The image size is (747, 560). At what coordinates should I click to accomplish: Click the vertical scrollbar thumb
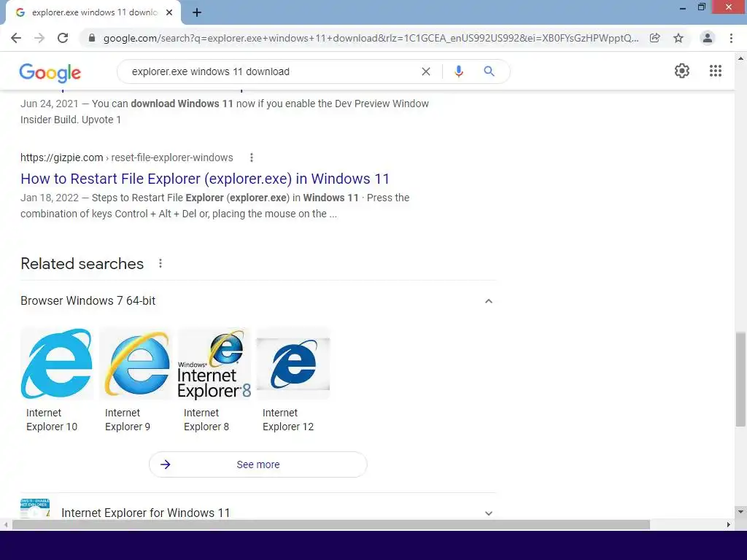(740, 379)
